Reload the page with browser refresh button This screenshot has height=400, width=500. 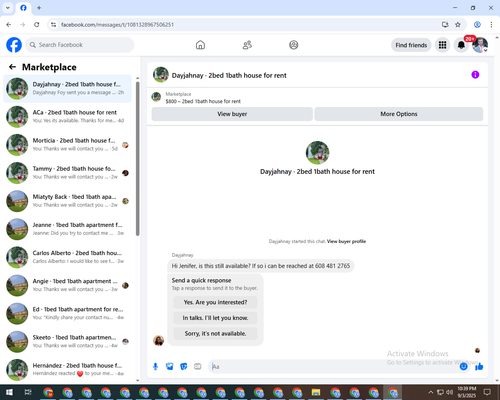(x=37, y=25)
